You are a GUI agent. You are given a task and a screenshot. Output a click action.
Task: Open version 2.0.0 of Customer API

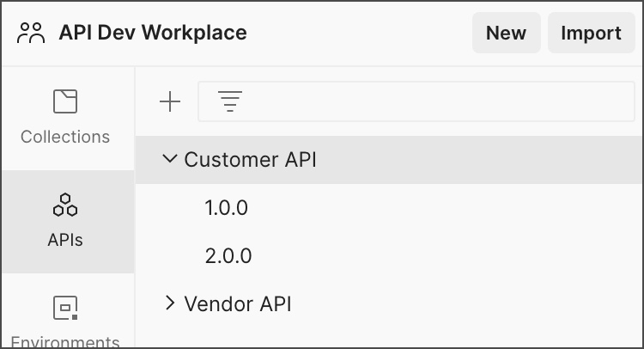click(x=228, y=256)
